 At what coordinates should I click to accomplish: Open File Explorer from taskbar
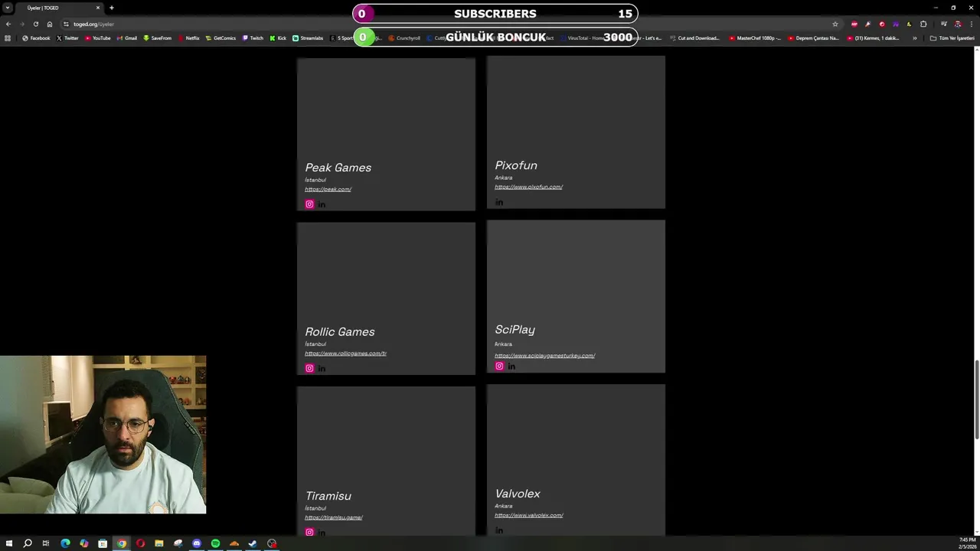click(x=159, y=543)
